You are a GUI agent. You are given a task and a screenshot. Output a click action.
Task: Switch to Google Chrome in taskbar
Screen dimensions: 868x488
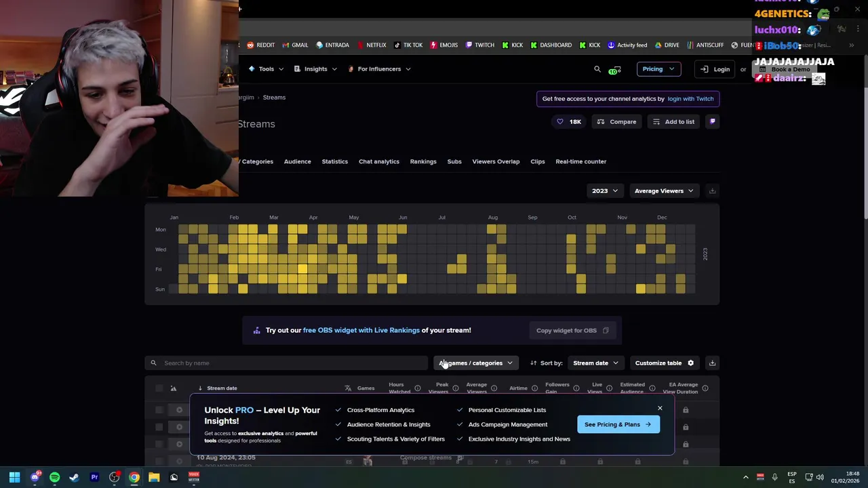click(134, 477)
